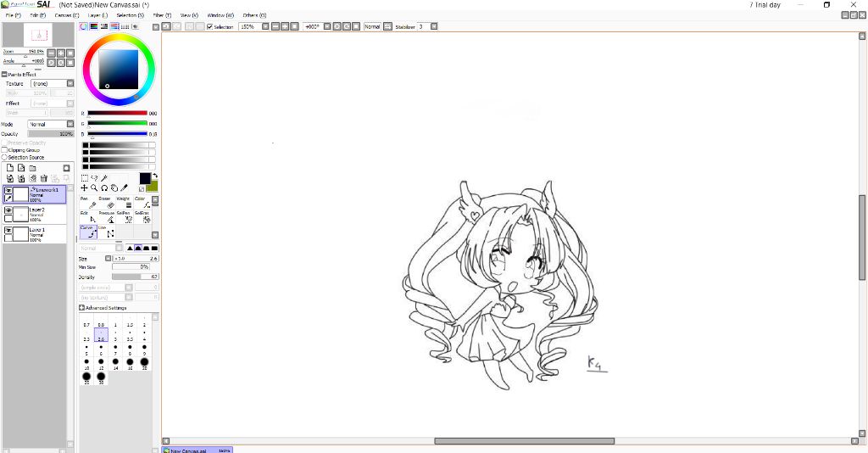Create a new layer folder
This screenshot has width=868, height=453.
pyautogui.click(x=33, y=168)
